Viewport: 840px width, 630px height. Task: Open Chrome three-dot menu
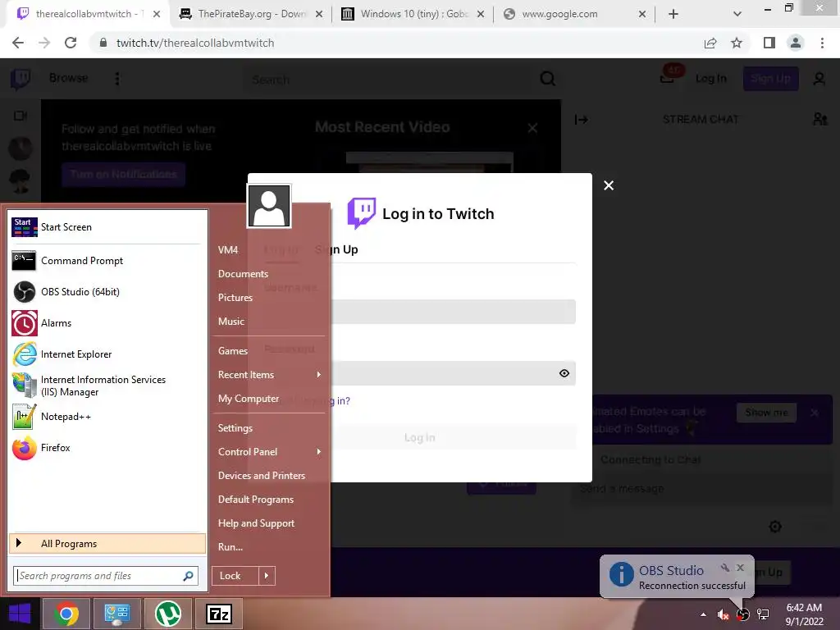[x=822, y=43]
